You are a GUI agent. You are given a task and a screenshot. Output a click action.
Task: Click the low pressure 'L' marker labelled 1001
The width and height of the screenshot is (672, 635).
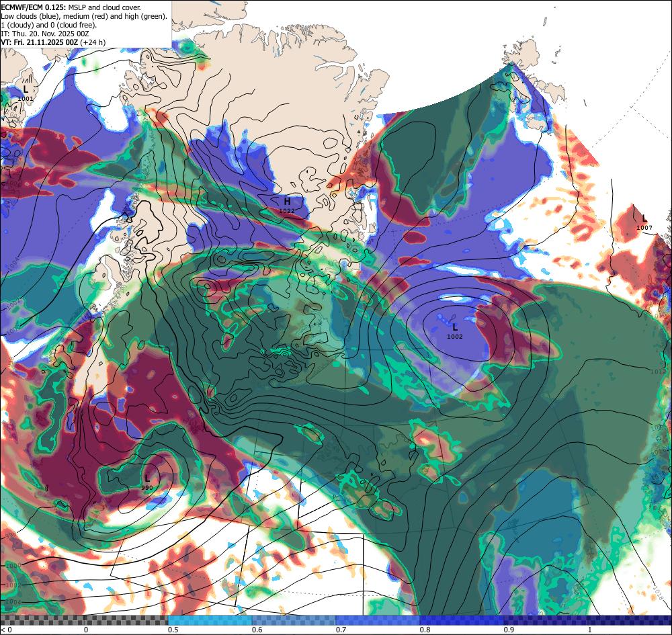(x=26, y=89)
